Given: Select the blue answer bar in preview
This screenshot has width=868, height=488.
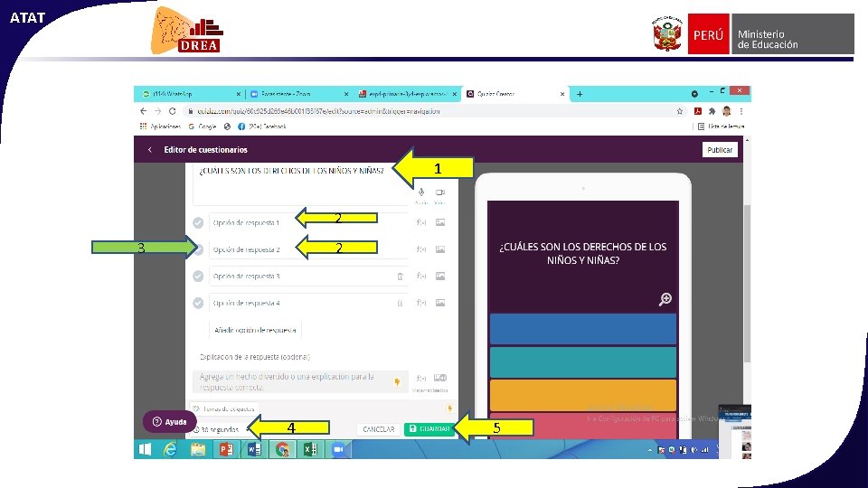Looking at the screenshot, I should [583, 329].
